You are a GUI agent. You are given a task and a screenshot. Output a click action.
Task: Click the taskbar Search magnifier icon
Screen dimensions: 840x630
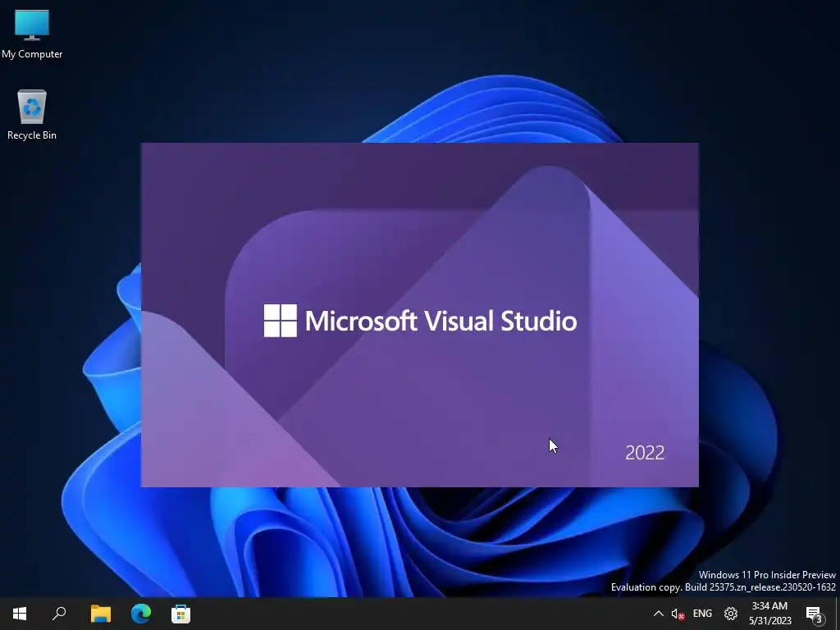pyautogui.click(x=59, y=614)
